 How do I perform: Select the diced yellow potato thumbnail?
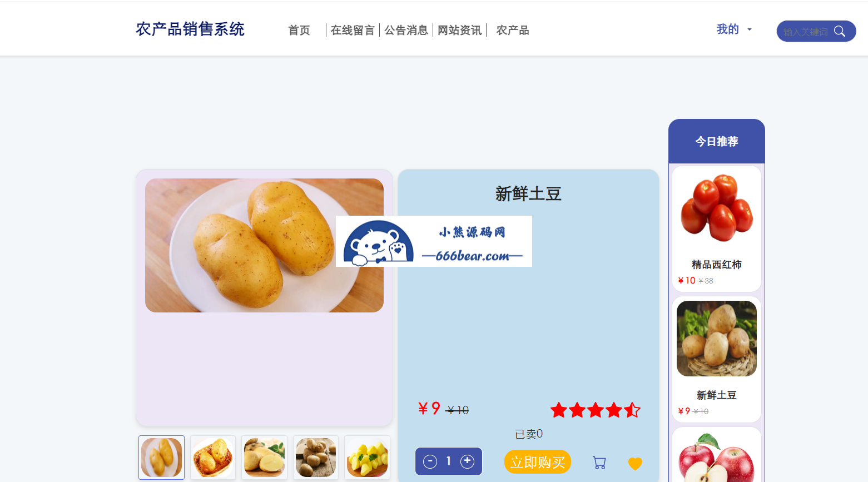pos(367,458)
